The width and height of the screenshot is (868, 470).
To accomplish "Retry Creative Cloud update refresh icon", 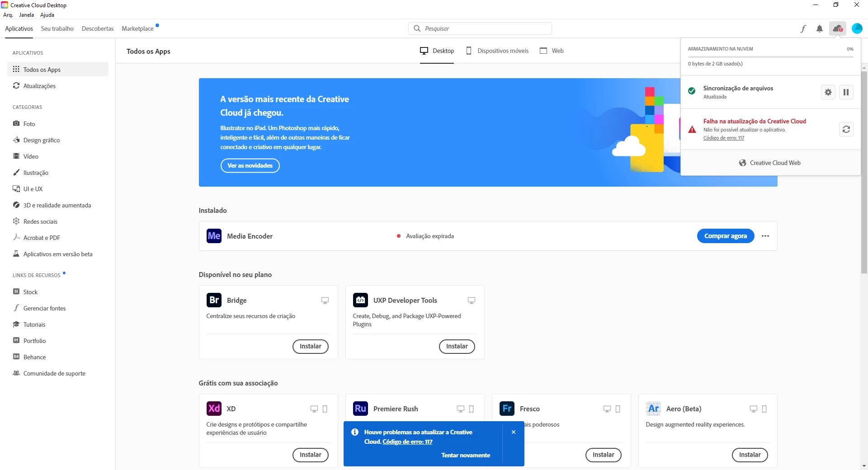I will 846,129.
